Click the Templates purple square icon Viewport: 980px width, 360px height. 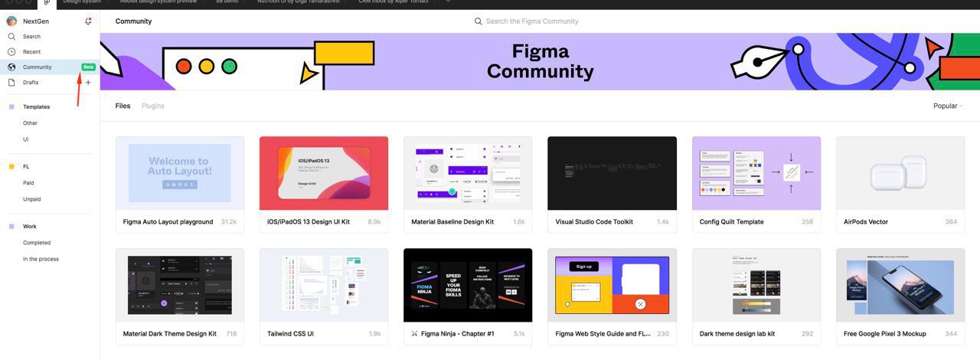tap(11, 107)
